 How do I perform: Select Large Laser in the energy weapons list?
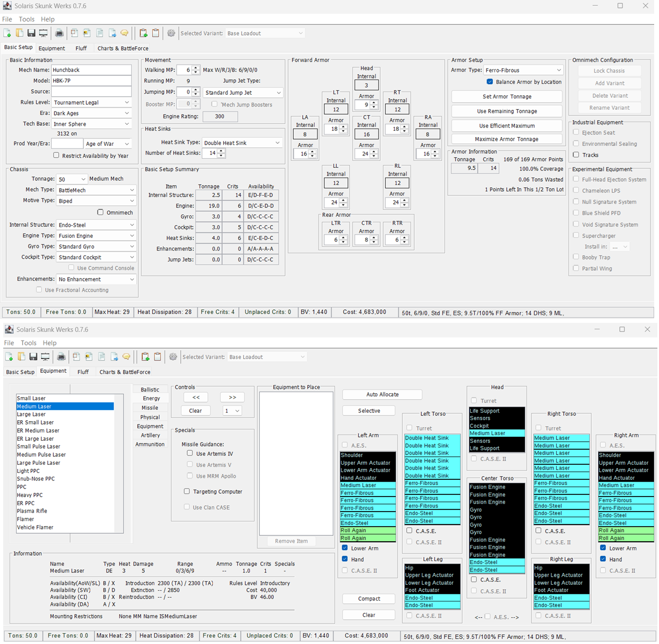pyautogui.click(x=65, y=414)
